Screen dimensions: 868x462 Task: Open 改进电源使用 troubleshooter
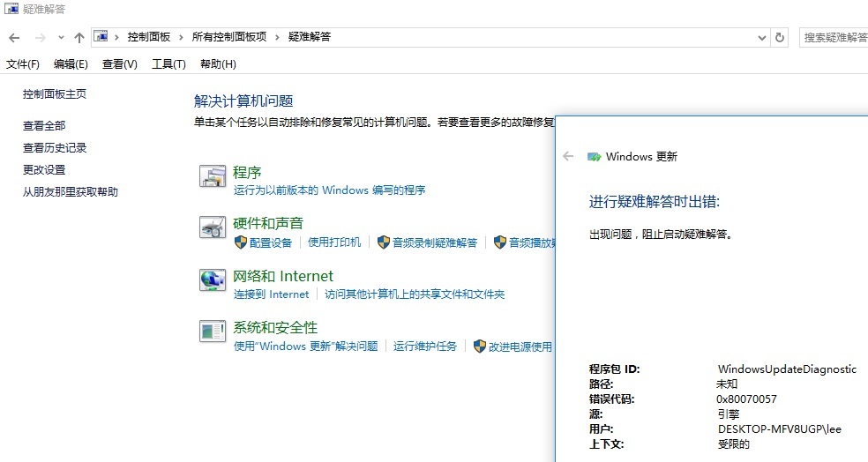520,346
